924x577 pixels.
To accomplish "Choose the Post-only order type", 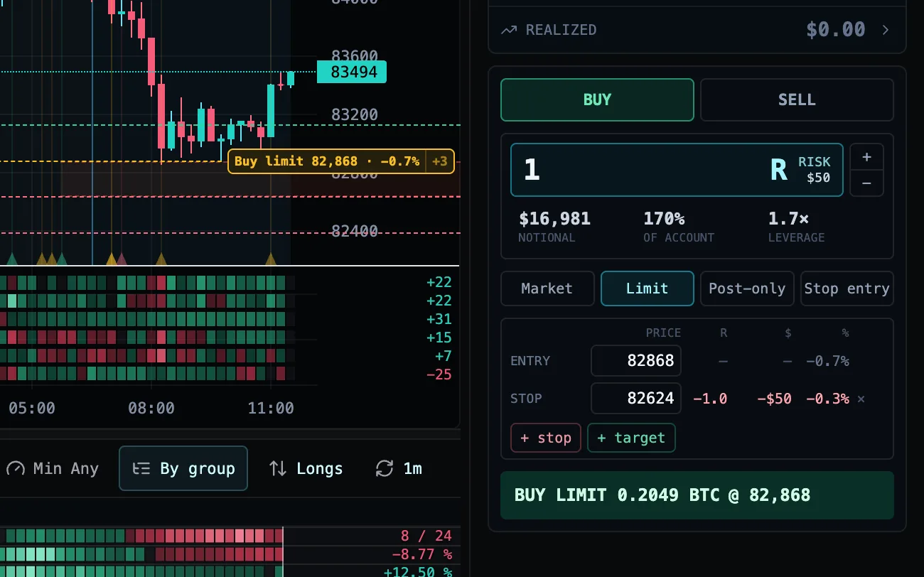I will coord(747,288).
